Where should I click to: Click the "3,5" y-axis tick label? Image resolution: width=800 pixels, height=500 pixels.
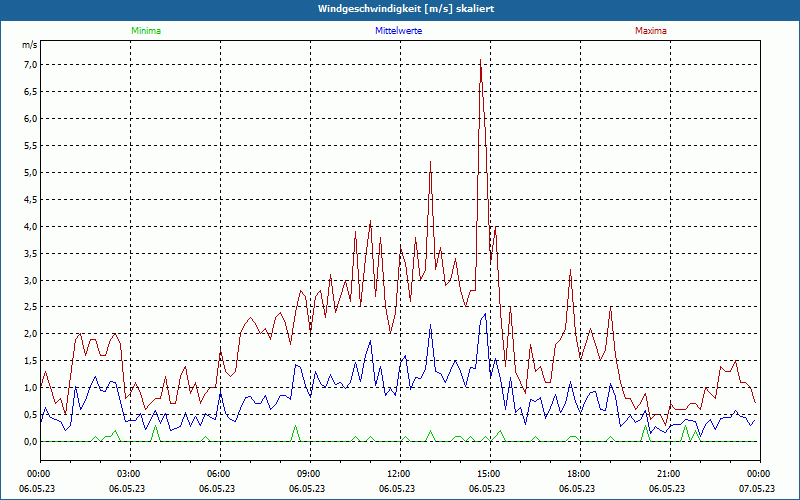[x=31, y=253]
